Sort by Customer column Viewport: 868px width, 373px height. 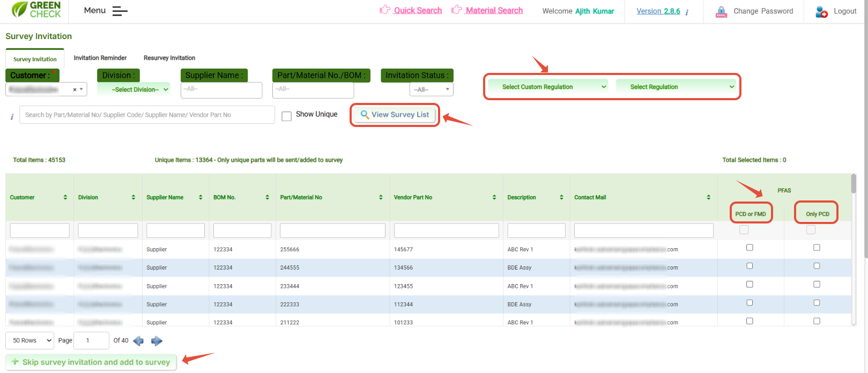65,197
